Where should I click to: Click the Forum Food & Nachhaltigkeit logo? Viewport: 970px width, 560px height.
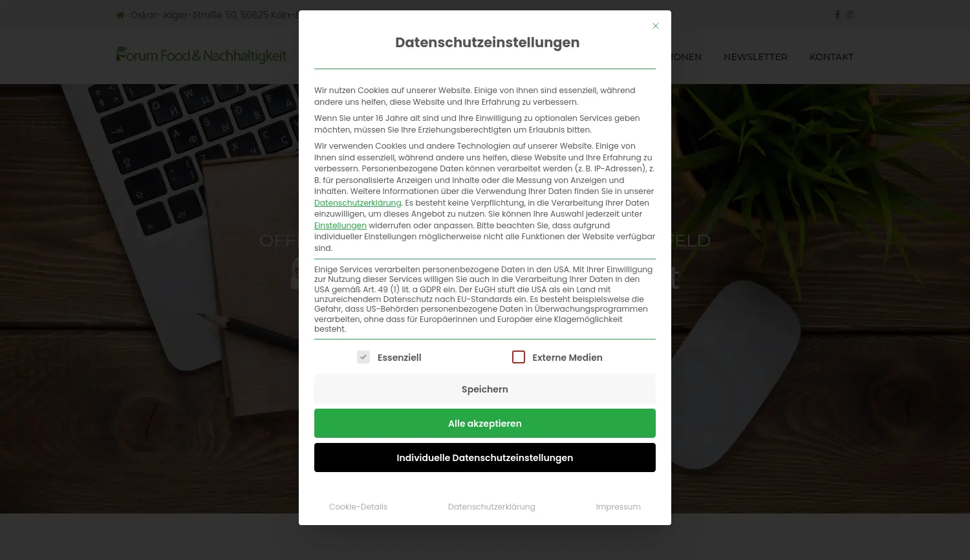pos(201,56)
